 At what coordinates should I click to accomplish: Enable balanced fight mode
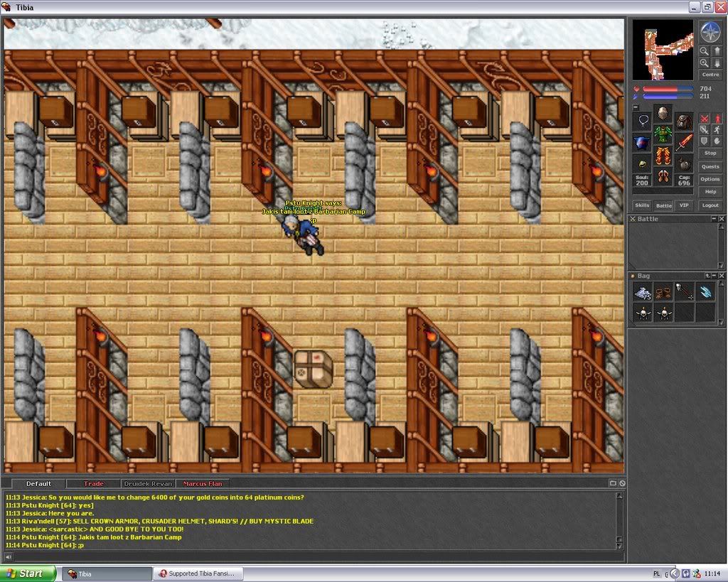pos(705,130)
